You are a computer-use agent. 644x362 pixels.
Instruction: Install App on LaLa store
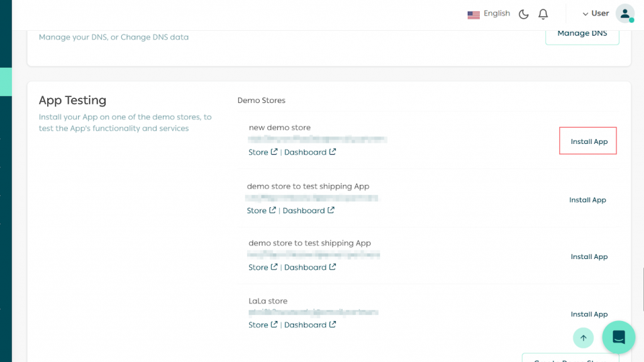pyautogui.click(x=589, y=314)
